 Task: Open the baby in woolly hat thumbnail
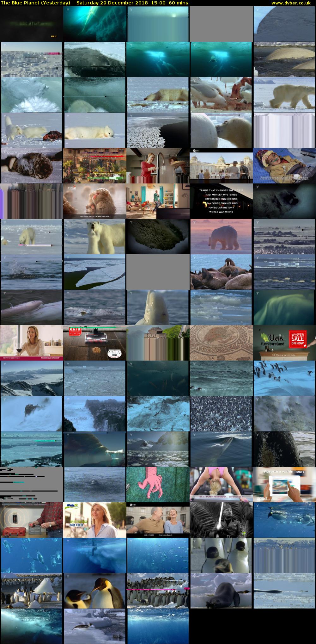pos(284,166)
